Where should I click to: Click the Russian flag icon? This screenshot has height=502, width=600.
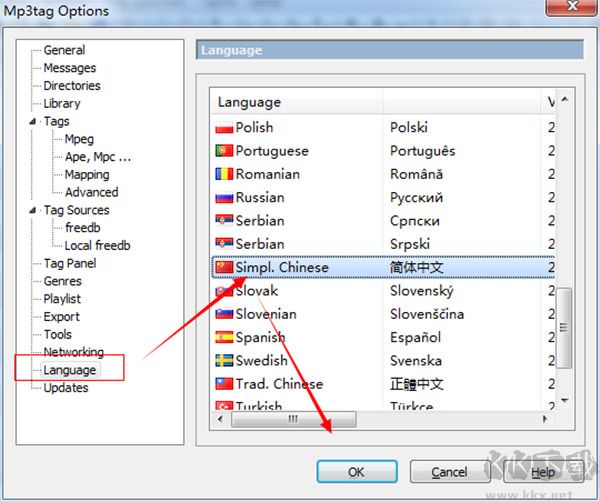pos(224,197)
